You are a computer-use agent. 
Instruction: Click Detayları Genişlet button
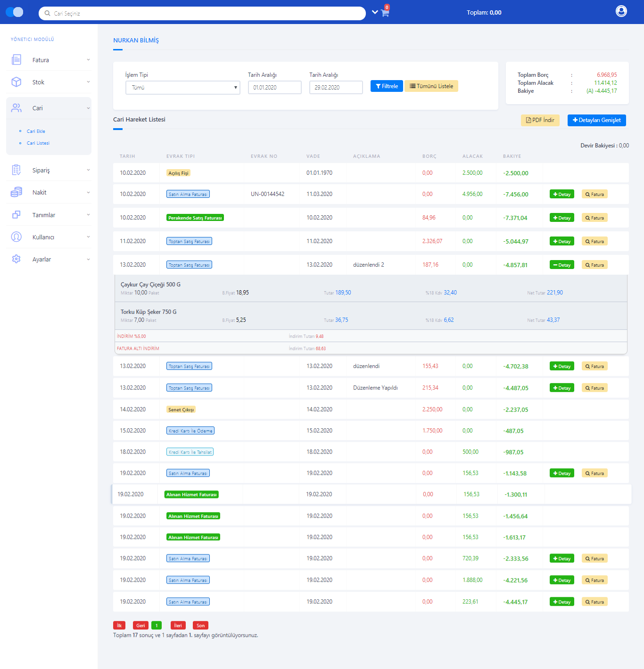pyautogui.click(x=597, y=120)
